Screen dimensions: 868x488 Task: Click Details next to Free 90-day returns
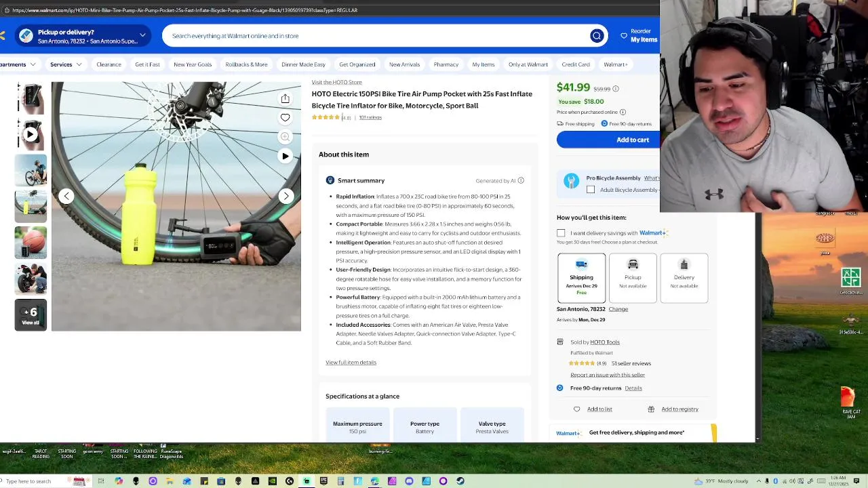[633, 388]
